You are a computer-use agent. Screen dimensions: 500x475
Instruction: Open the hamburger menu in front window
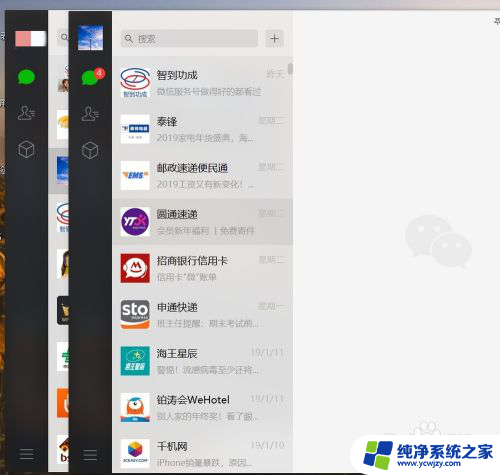90,455
